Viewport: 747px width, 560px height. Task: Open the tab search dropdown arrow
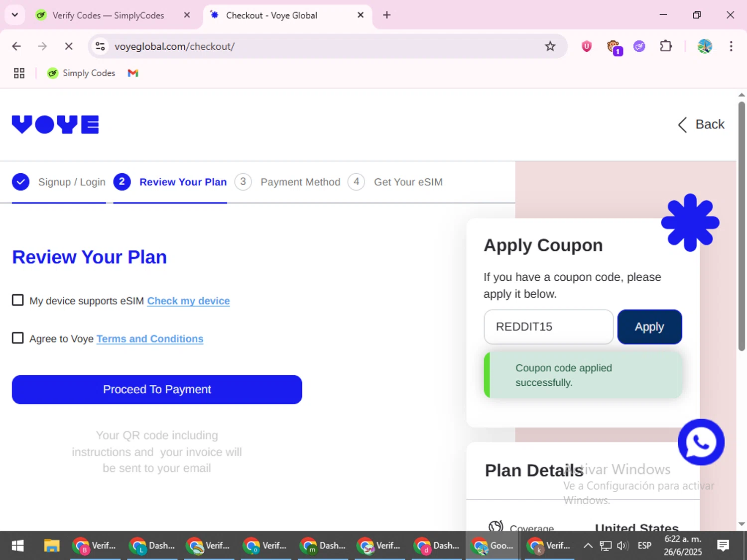tap(14, 15)
